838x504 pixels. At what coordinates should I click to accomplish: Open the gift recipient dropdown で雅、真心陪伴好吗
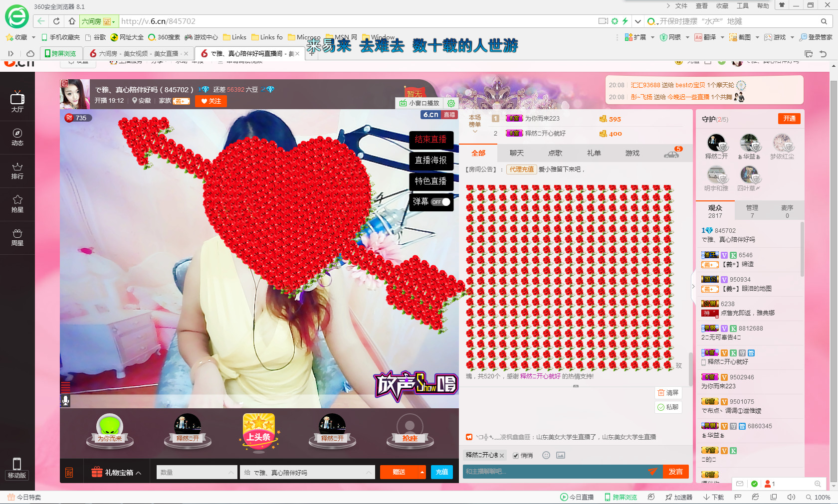[x=307, y=472]
